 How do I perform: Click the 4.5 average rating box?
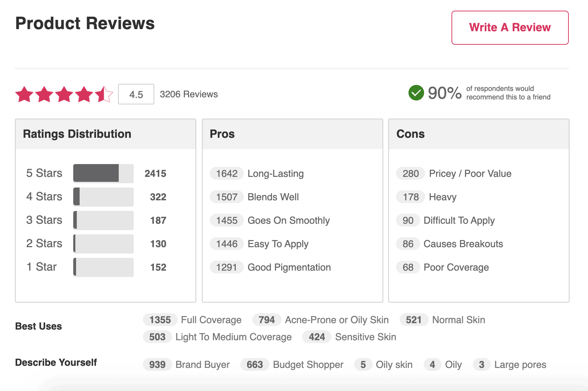(136, 94)
